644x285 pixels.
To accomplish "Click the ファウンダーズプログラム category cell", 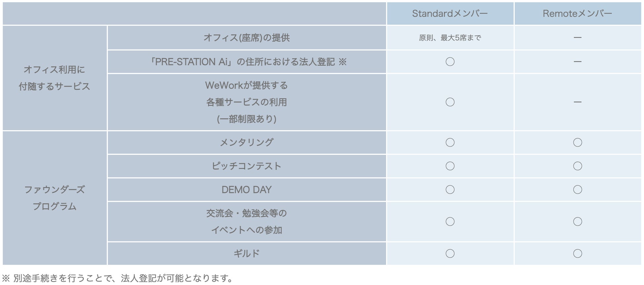I will click(54, 198).
